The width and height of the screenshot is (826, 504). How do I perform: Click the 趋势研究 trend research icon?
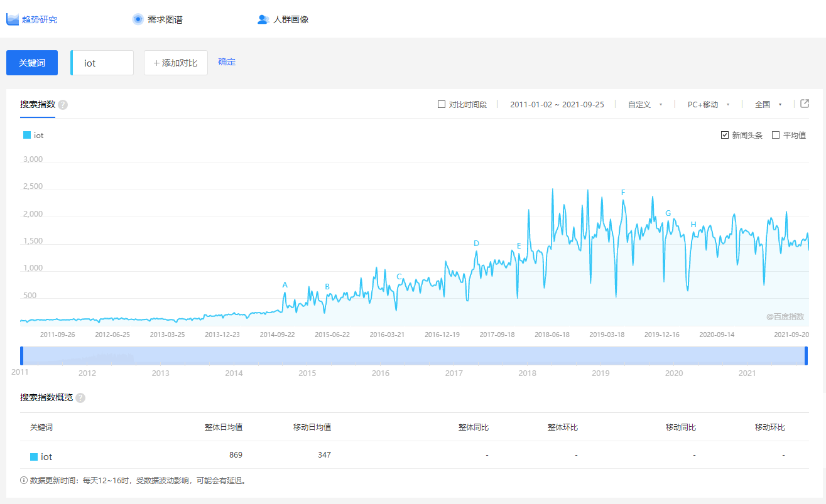(x=13, y=19)
